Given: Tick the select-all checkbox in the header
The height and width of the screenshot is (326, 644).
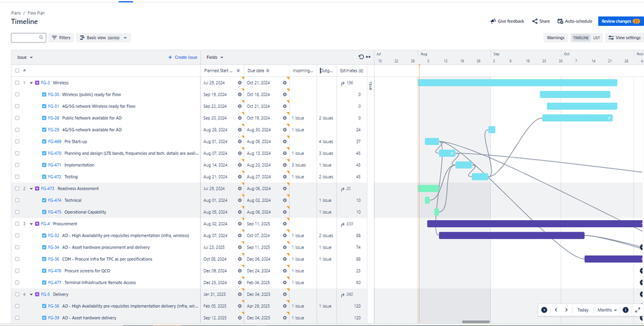Looking at the screenshot, I should tap(17, 71).
